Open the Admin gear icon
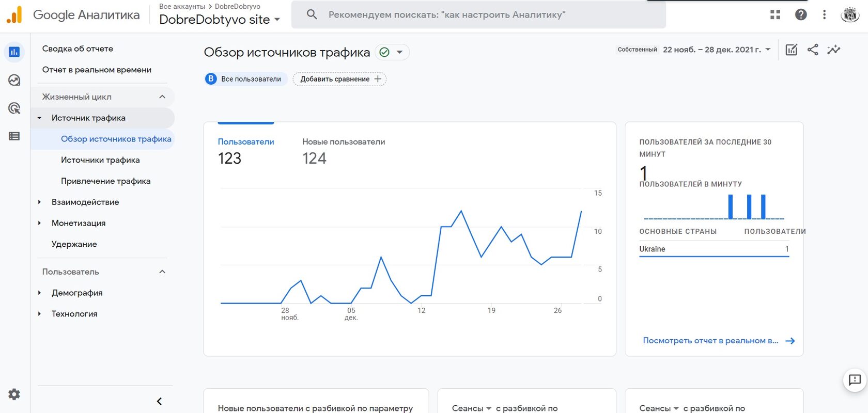 (x=14, y=394)
